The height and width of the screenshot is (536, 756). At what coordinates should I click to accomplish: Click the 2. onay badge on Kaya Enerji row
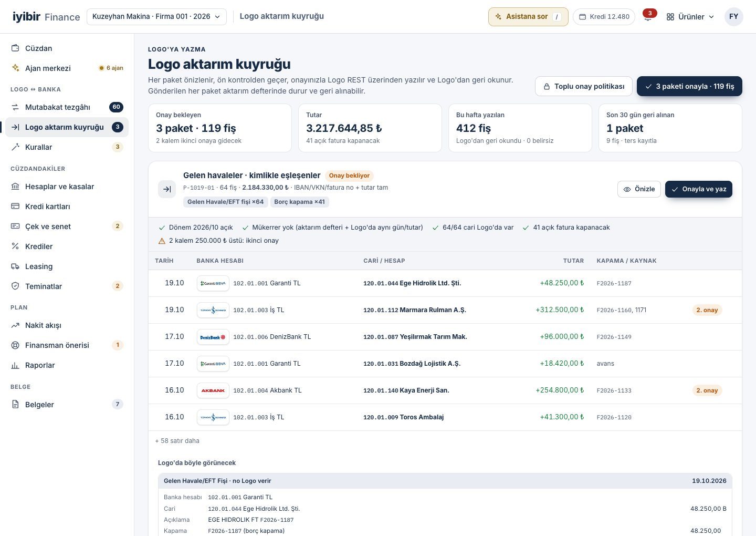click(707, 390)
